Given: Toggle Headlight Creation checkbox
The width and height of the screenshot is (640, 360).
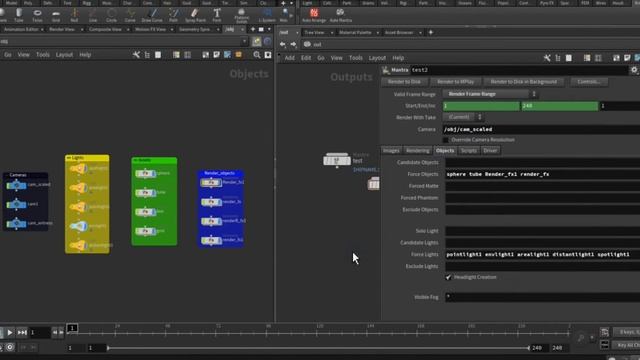Looking at the screenshot, I should 448,277.
